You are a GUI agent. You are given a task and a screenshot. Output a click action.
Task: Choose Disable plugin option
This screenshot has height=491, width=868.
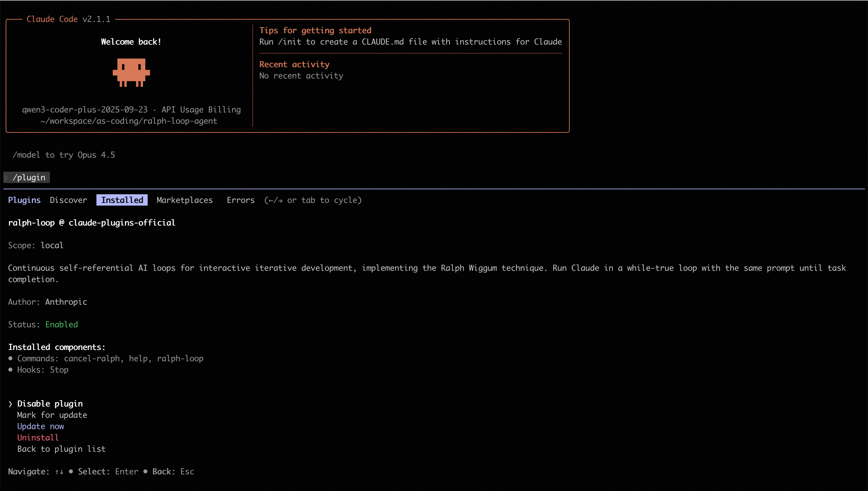(x=50, y=404)
